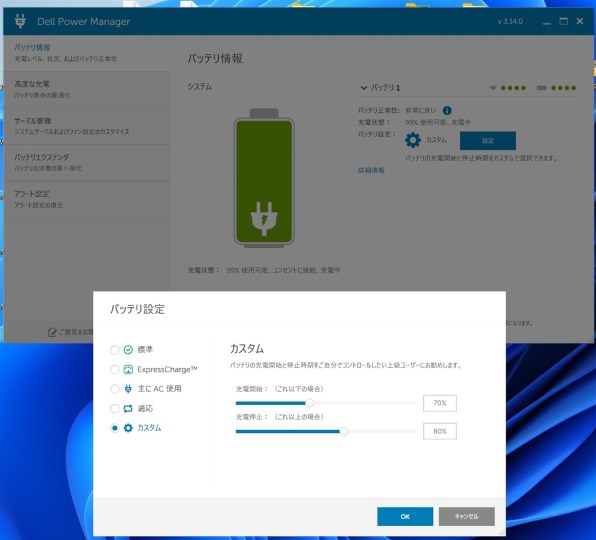Click the large green battery charging graphic

pyautogui.click(x=264, y=178)
